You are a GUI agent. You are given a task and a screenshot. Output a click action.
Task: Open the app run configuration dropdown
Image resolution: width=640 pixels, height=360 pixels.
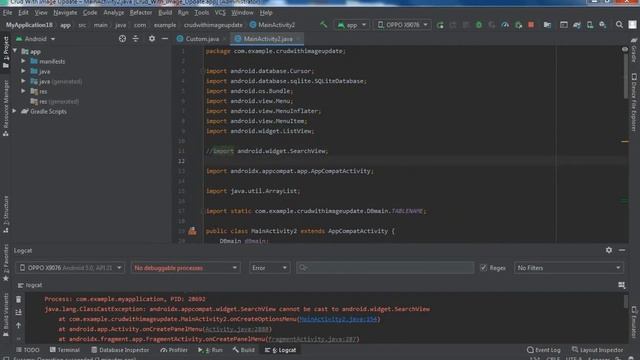[x=351, y=25]
